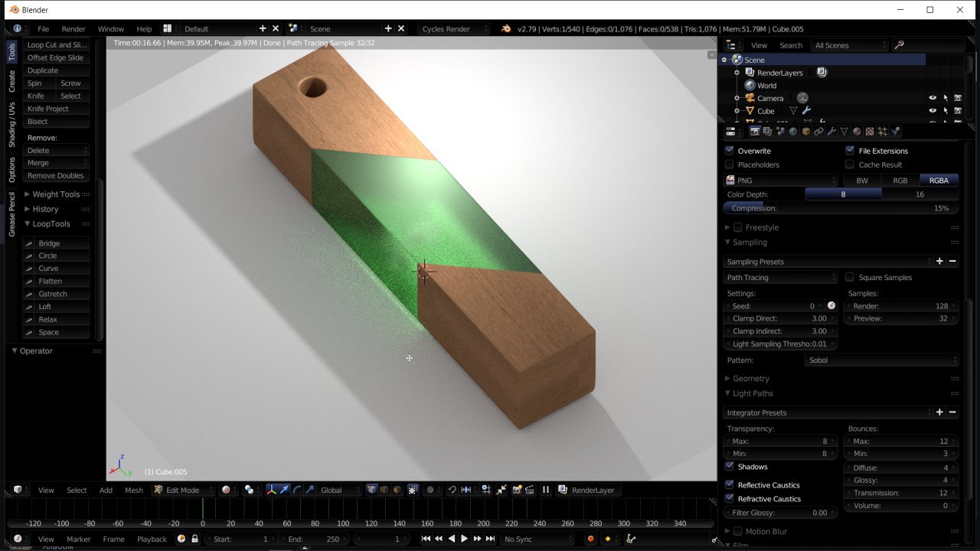Expand the Camera tree node in outliner
The image size is (980, 551).
pos(737,98)
